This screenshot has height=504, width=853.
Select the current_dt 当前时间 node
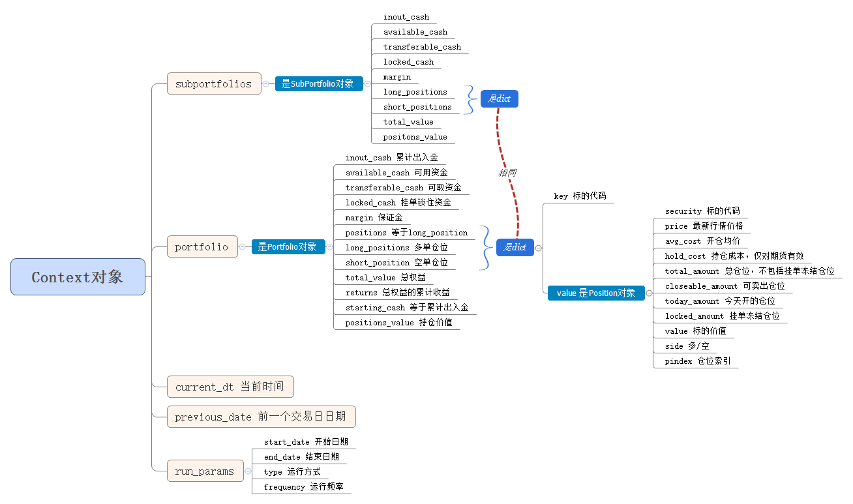coord(230,387)
